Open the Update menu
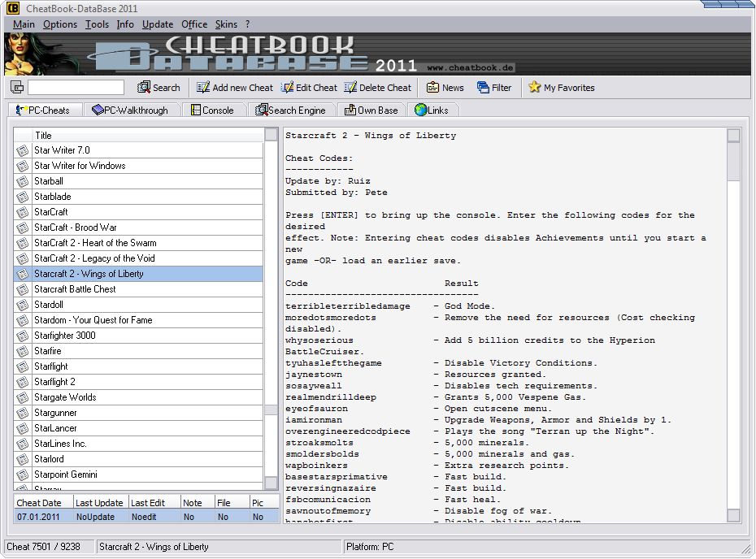The width and height of the screenshot is (756, 559). tap(157, 24)
